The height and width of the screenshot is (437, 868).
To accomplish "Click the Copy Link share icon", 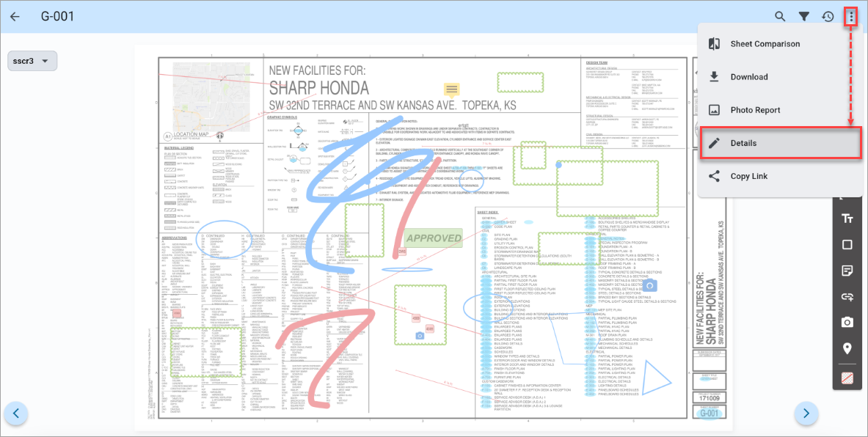I will [x=714, y=176].
